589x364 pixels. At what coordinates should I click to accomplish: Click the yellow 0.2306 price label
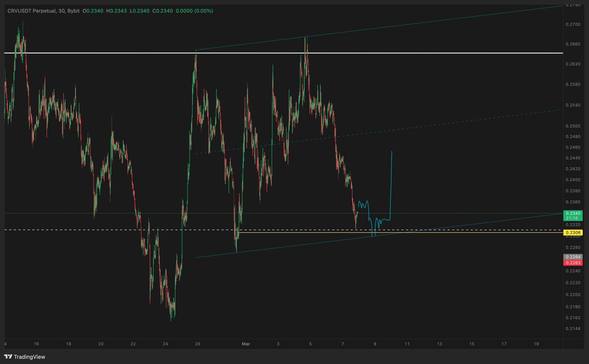(x=573, y=233)
